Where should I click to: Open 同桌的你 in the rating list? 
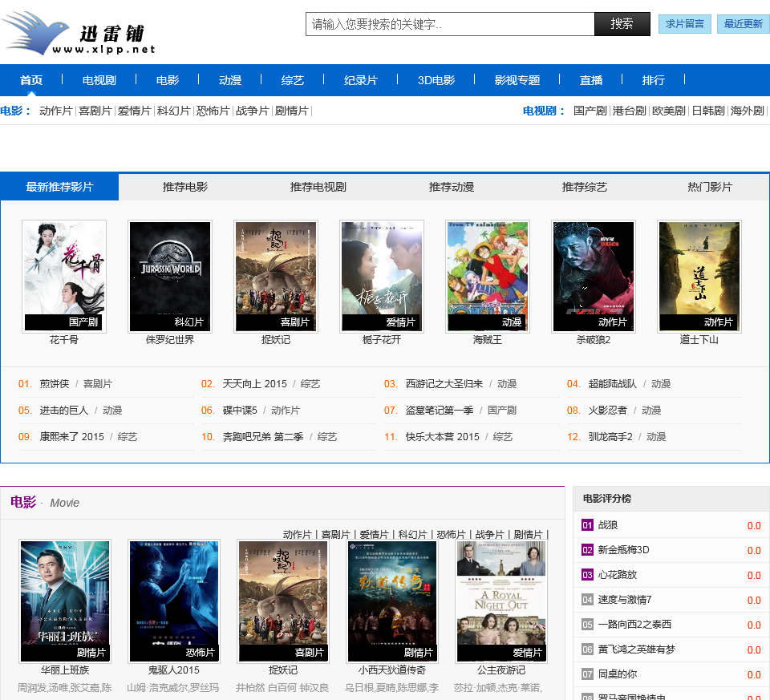(618, 674)
